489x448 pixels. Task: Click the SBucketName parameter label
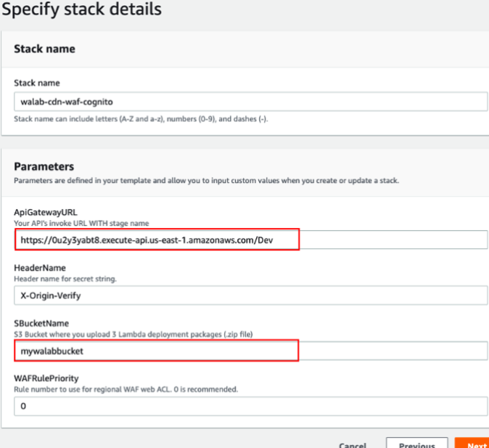[x=41, y=323]
